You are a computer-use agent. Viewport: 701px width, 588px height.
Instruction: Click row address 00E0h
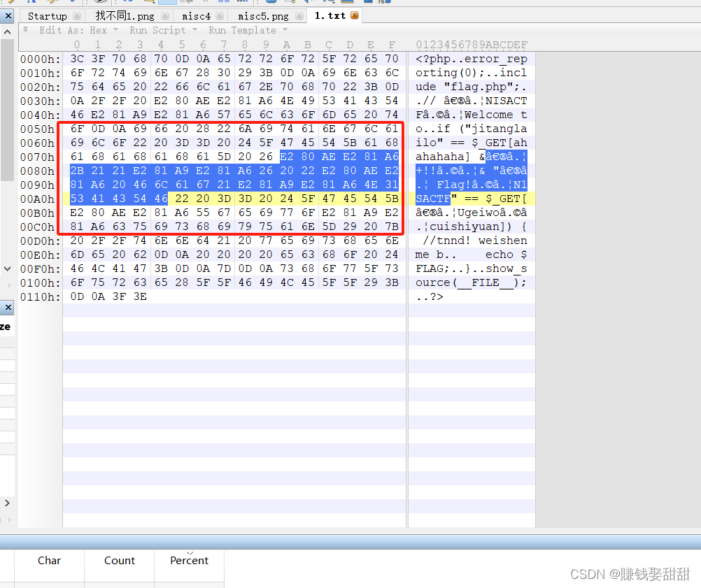[41, 254]
